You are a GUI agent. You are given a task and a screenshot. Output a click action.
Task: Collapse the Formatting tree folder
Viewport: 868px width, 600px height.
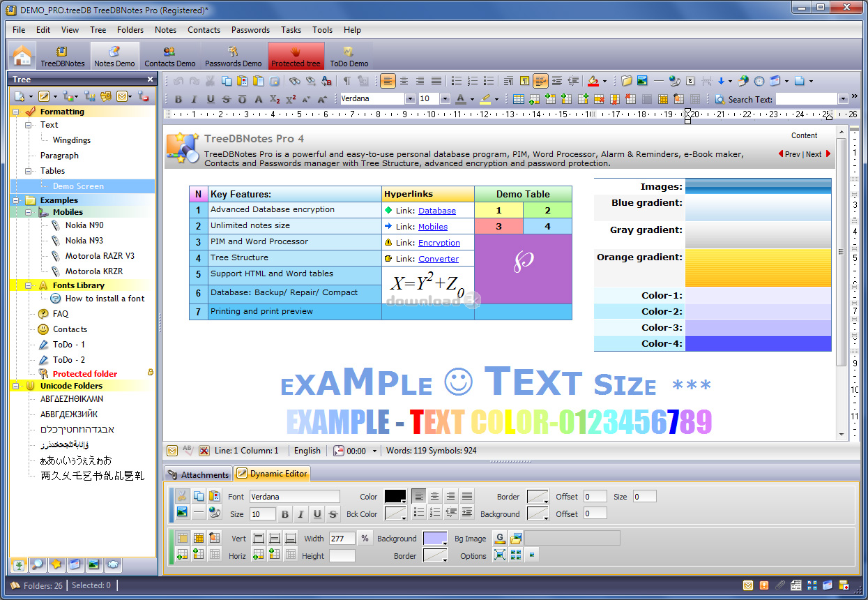16,112
